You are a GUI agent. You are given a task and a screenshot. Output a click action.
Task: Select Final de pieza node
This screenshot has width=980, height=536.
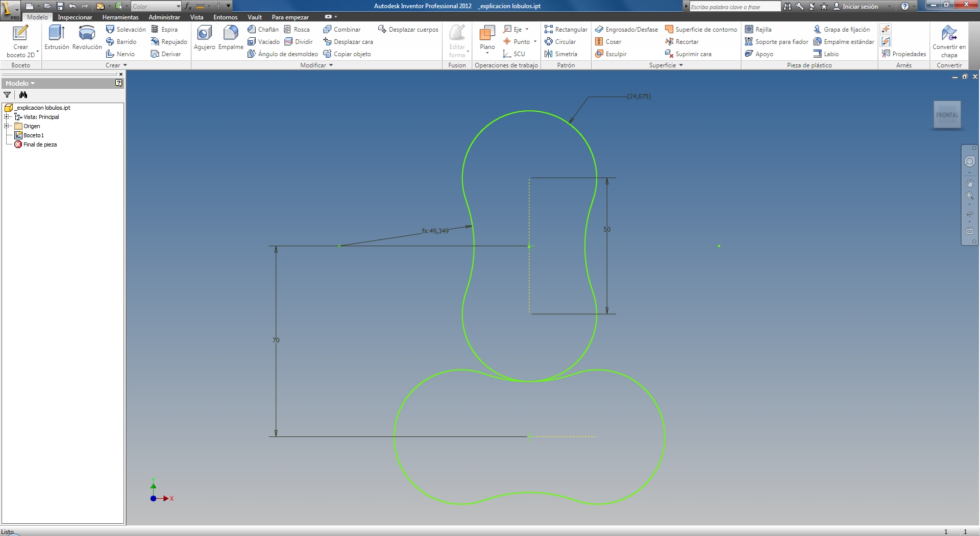click(x=36, y=144)
